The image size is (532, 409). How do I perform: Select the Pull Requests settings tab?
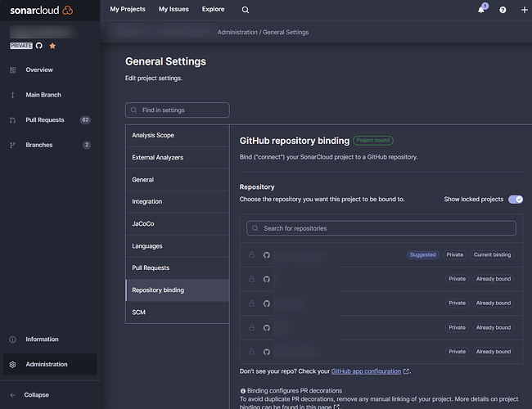178,268
